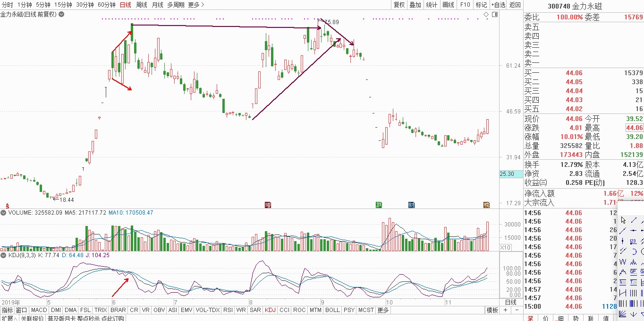Select the 周线 weekly period tab
The width and height of the screenshot is (644, 321).
[x=142, y=5]
